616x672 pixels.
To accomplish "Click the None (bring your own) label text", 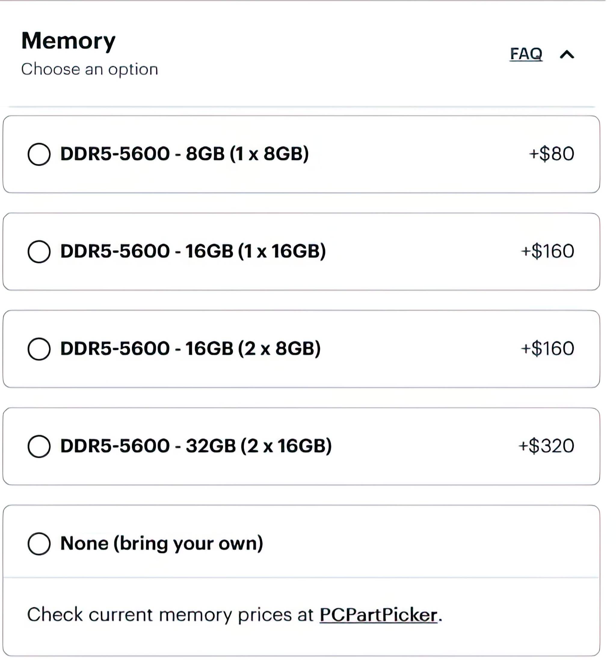I will pos(162,543).
